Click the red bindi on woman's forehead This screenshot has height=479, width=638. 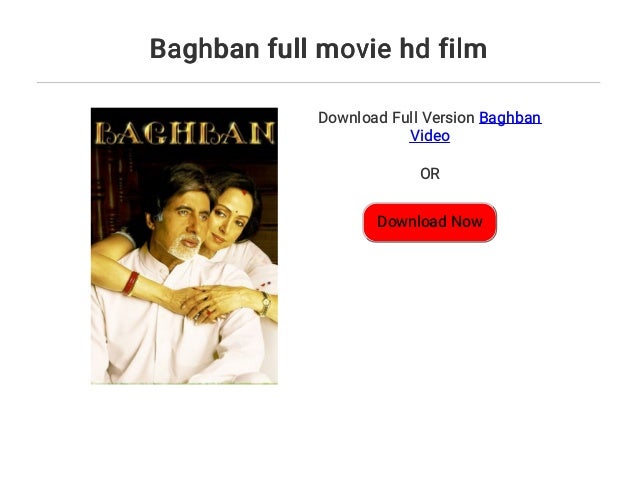[244, 192]
